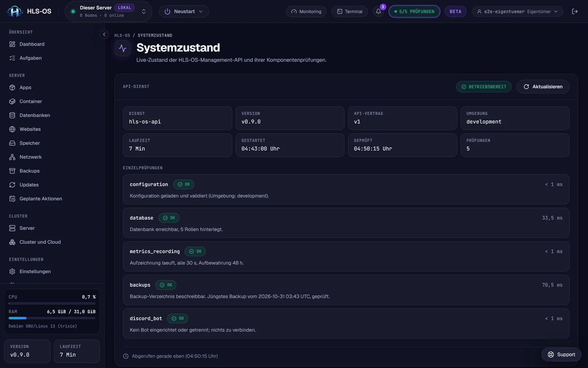Click the discord_bot check name

(146, 318)
